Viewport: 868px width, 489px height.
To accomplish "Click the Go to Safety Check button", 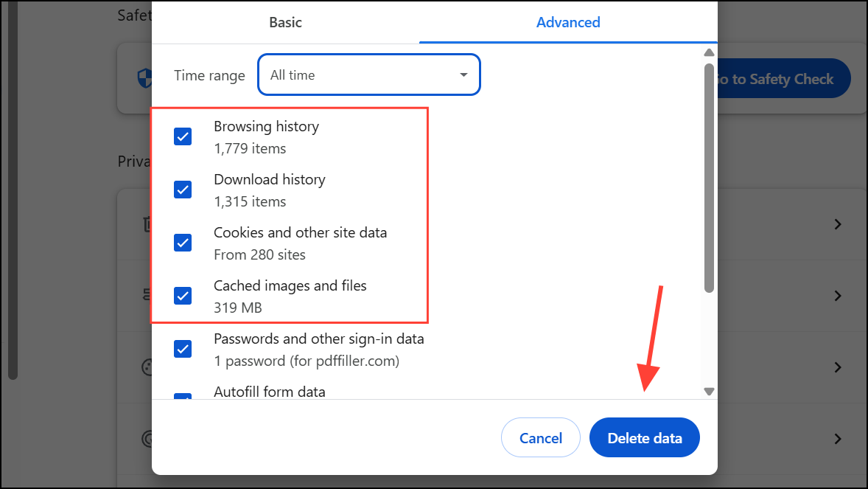I will click(x=783, y=79).
